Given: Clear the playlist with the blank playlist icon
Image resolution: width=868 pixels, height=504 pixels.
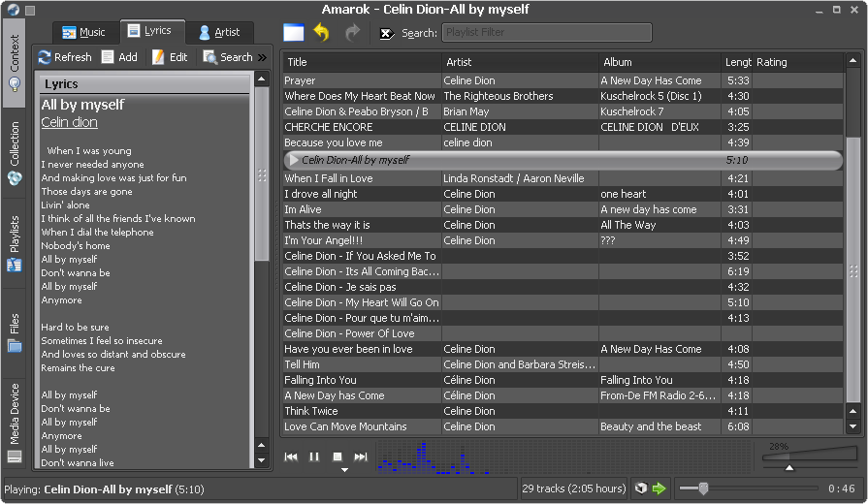Looking at the screenshot, I should click(294, 33).
